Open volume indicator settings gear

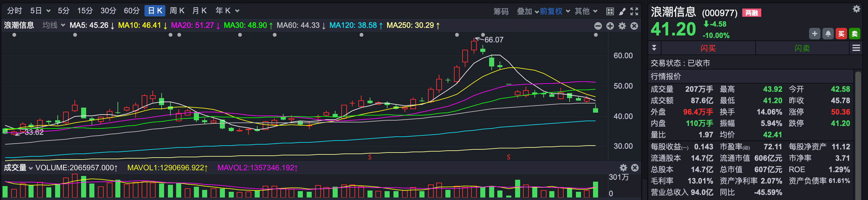click(x=623, y=168)
